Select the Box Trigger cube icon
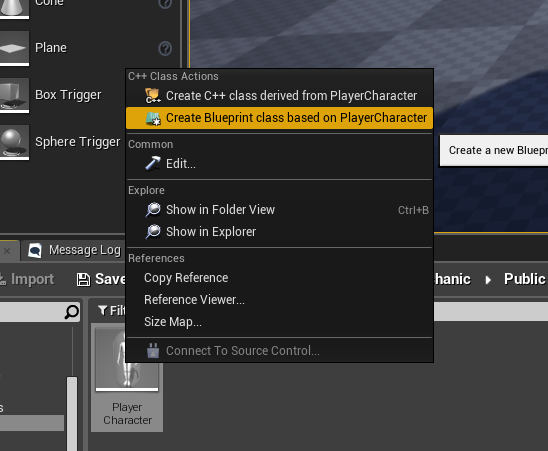 14,95
